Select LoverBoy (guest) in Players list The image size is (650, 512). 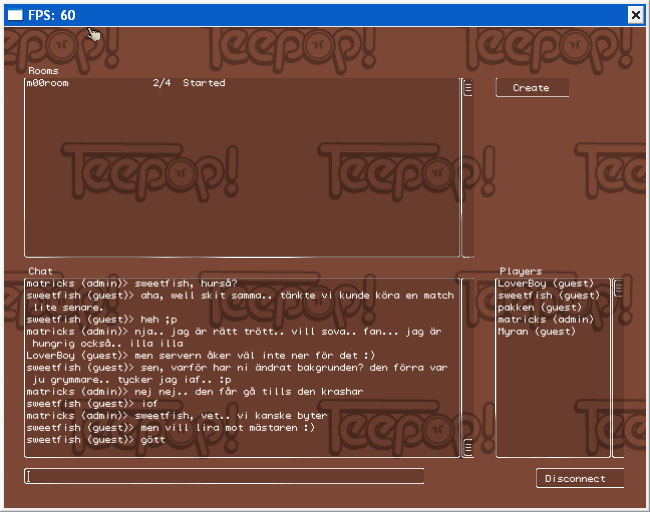[x=546, y=284]
